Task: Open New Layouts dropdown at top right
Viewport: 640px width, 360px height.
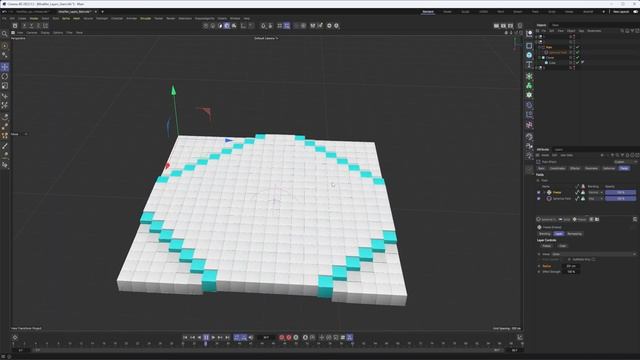Action: (621, 11)
